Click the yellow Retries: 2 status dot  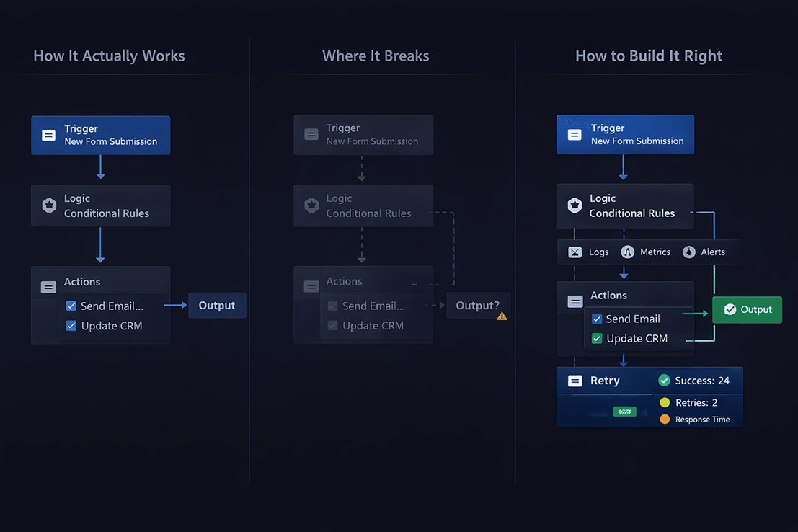[665, 402]
